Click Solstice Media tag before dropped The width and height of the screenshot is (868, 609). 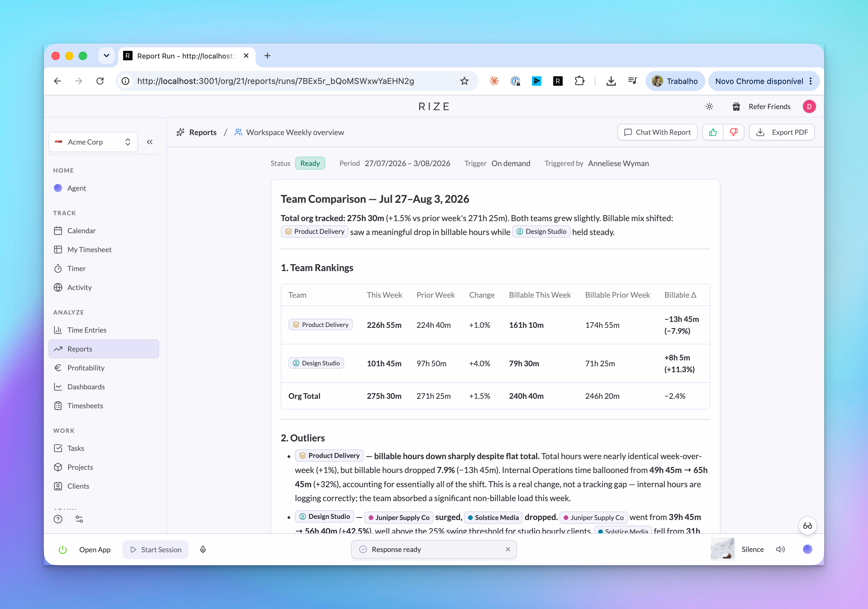coord(493,518)
